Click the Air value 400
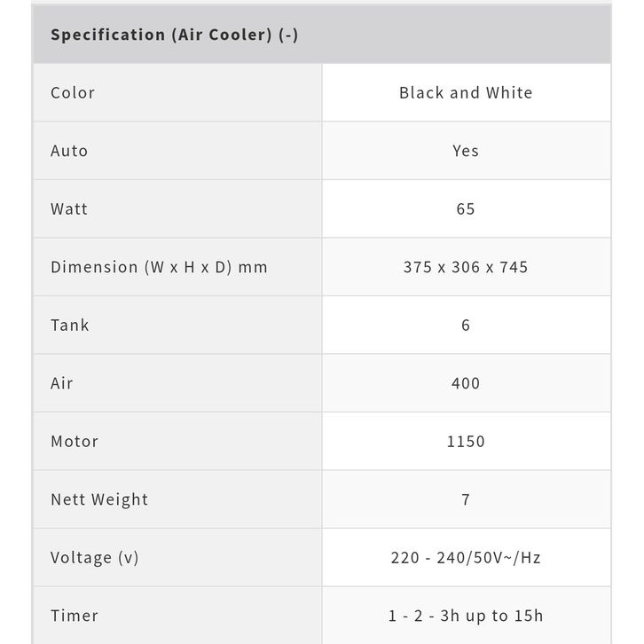The image size is (644, 644). tap(466, 383)
